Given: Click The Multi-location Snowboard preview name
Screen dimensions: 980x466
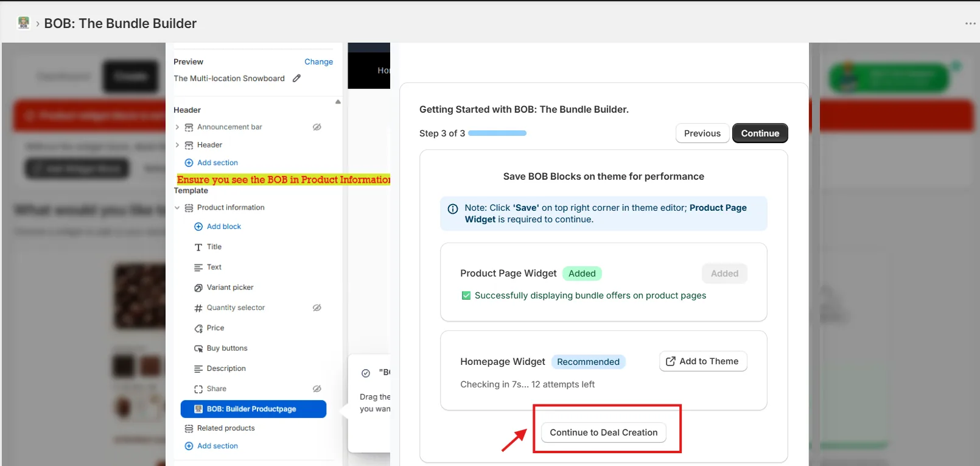Looking at the screenshot, I should point(229,79).
